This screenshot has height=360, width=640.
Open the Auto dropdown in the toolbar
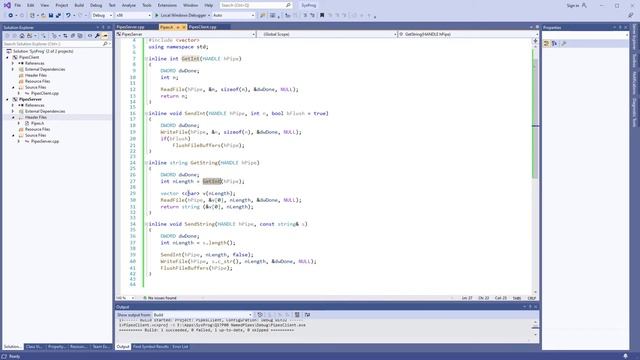[233, 15]
